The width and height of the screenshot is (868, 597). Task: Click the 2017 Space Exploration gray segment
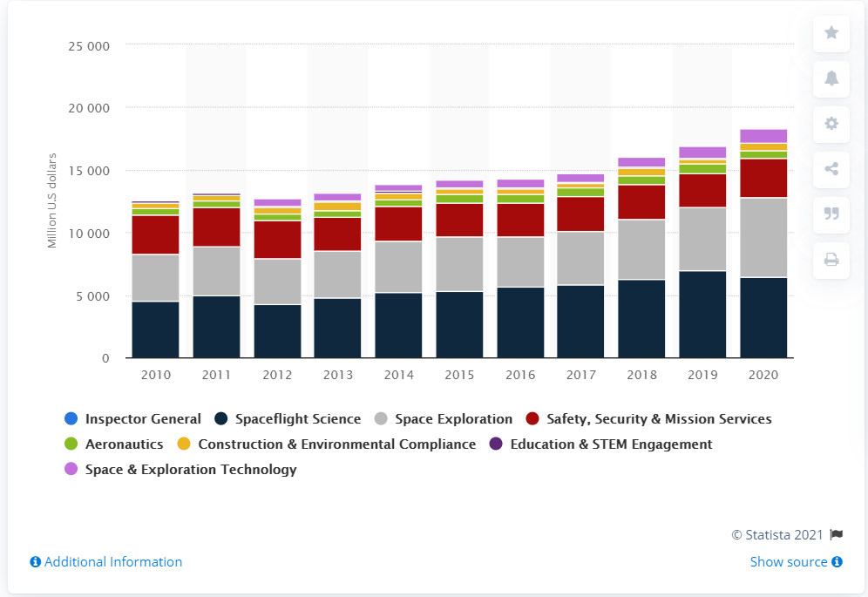[580, 259]
